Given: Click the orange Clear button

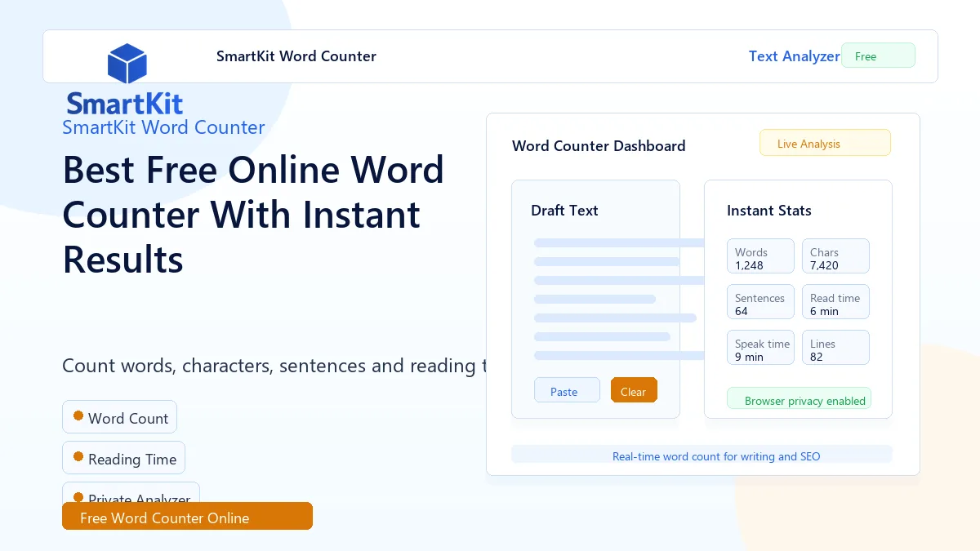Looking at the screenshot, I should (634, 390).
